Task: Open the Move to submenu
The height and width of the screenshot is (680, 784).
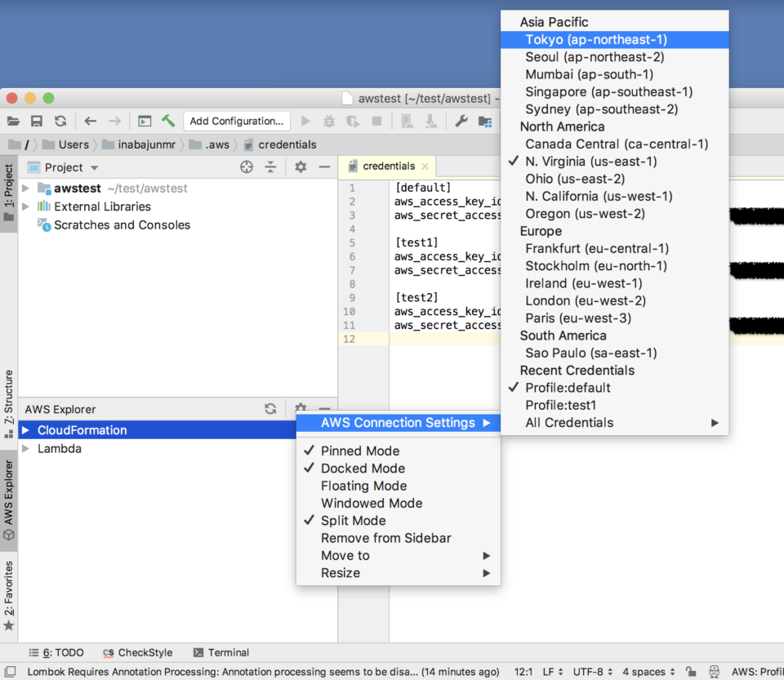Action: click(x=399, y=556)
